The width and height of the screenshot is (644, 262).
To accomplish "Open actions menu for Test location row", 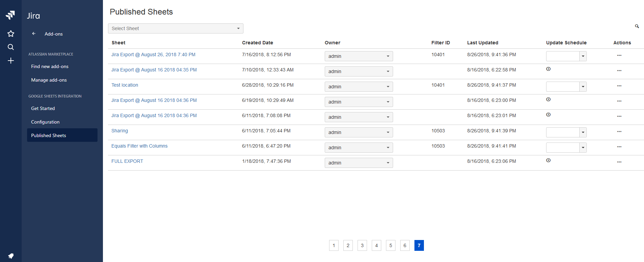I will tap(619, 86).
